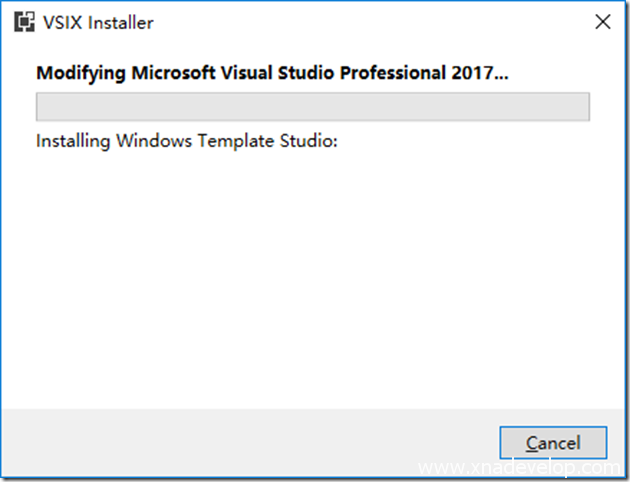The width and height of the screenshot is (630, 482).
Task: Select the "Installing Windows Template Studio:" status text
Action: [187, 141]
